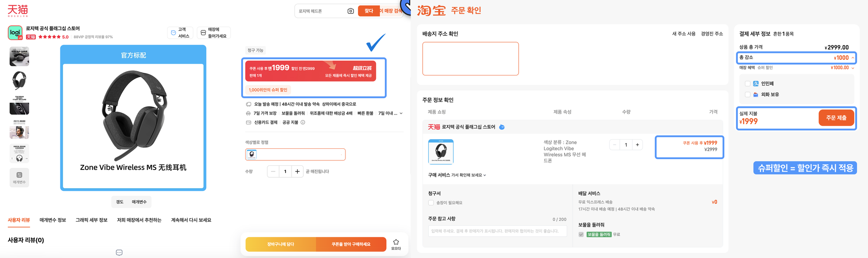Image resolution: width=868 pixels, height=258 pixels.
Task: Click the delivery truck icon before 오늘 발송 예정
Action: [249, 104]
